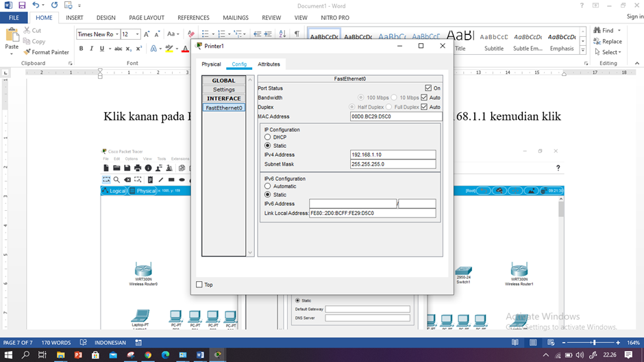This screenshot has width=644, height=362.
Task: Switch to the INSERT ribbon tab
Action: tap(75, 18)
